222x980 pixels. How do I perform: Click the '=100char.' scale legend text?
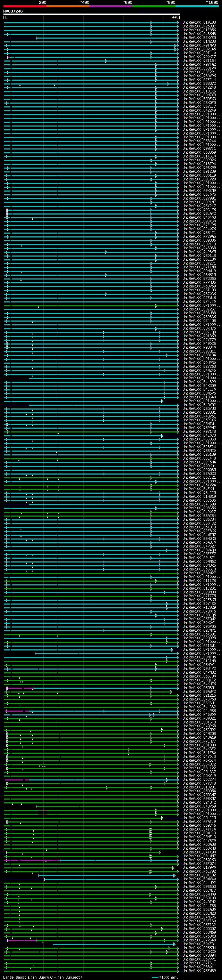click(169, 977)
